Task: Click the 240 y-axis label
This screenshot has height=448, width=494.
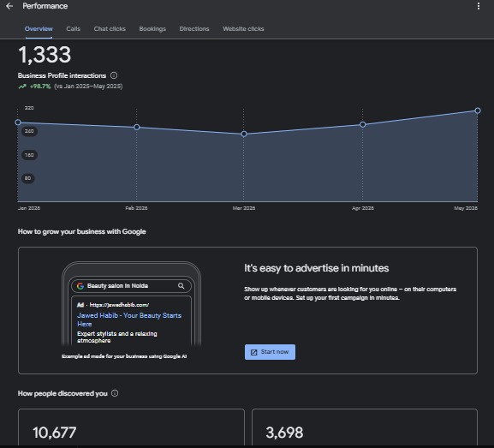Action: point(29,131)
